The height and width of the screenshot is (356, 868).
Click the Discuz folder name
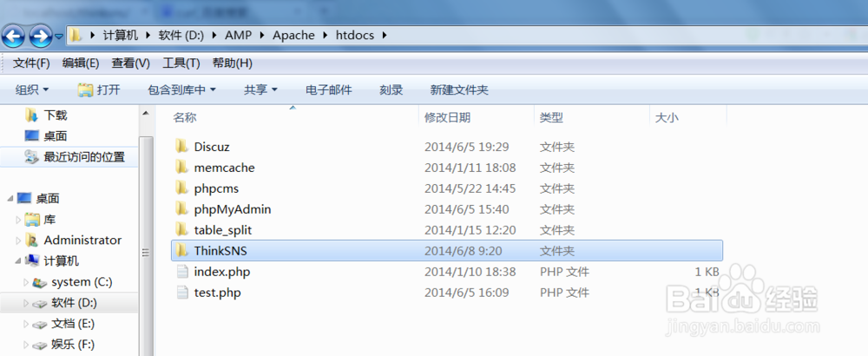coord(212,147)
